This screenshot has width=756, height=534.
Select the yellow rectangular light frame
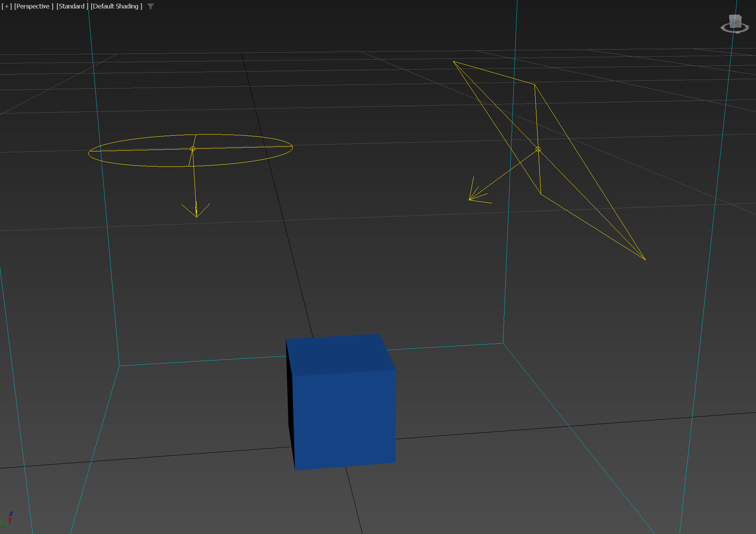click(494, 73)
